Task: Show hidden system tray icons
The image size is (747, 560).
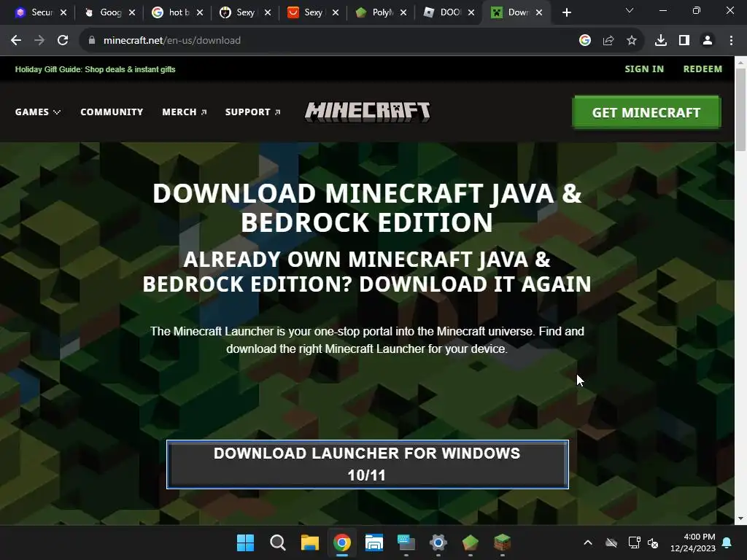Action: coord(588,542)
